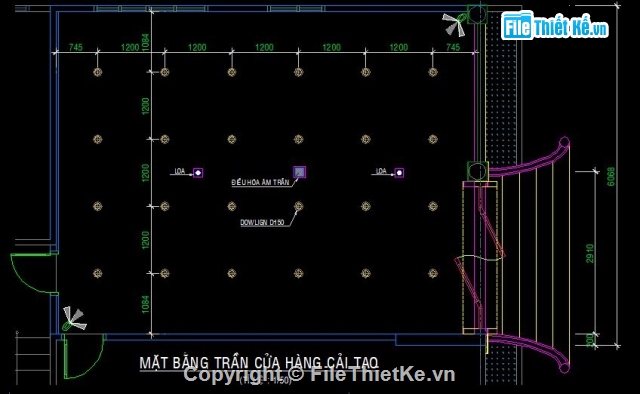Select the 300 dimension text
This screenshot has height=394, width=640.
[x=589, y=340]
